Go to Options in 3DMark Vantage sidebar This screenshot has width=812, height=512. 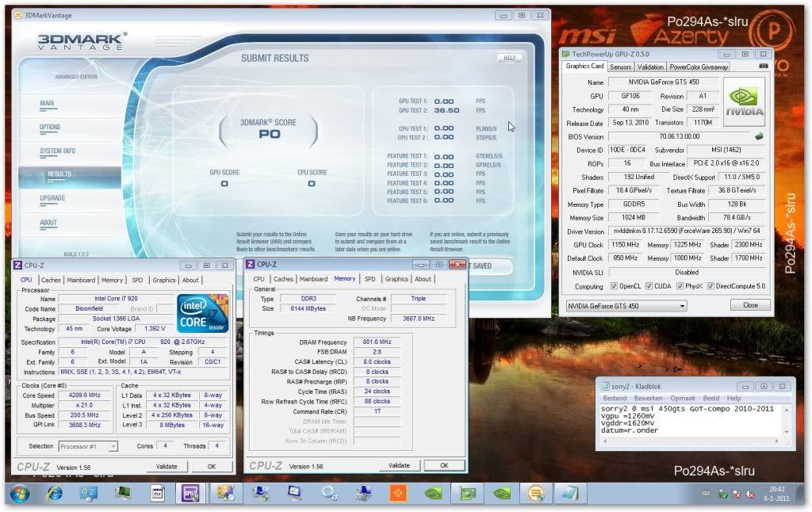pos(50,128)
